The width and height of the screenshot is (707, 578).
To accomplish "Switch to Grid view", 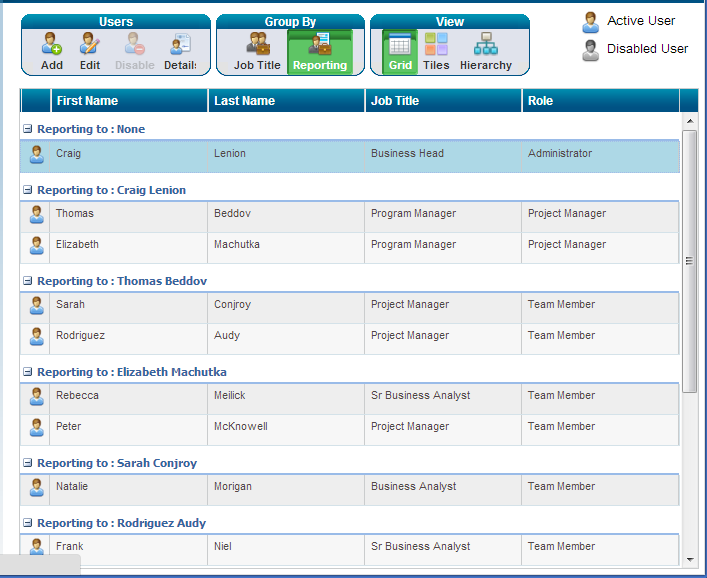I will 400,45.
